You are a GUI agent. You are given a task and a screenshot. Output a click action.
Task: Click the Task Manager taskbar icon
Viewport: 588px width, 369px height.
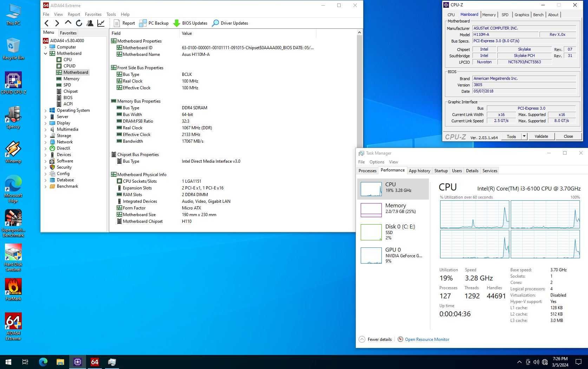(x=112, y=362)
